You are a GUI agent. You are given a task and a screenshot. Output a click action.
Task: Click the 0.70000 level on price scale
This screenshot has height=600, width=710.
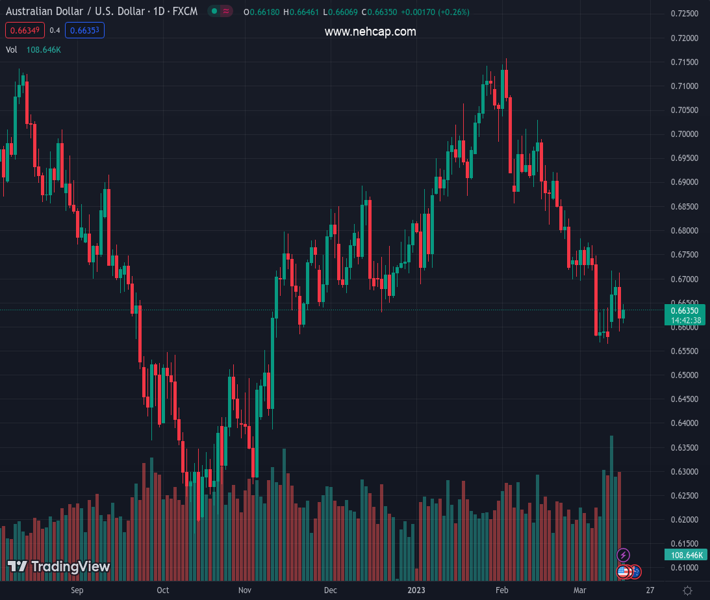click(685, 134)
